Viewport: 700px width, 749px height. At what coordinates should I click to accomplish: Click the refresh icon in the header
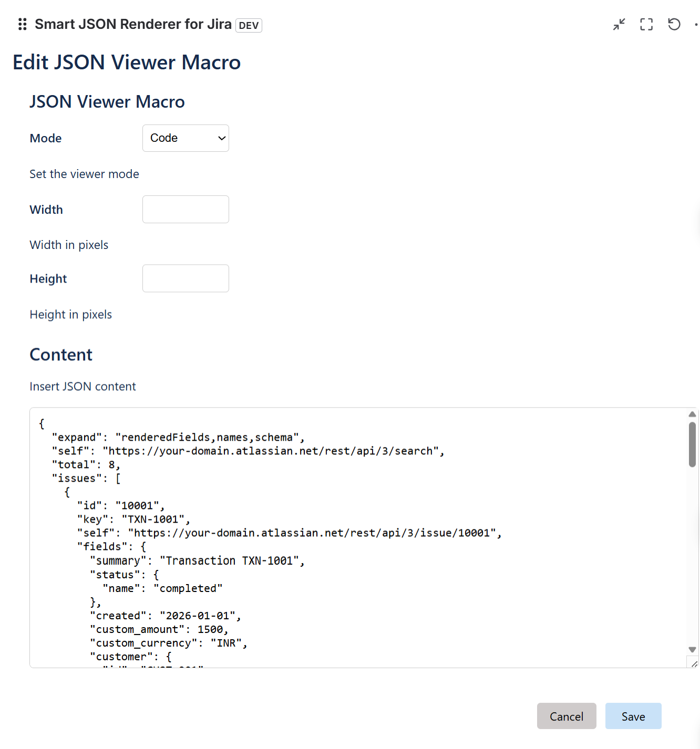tap(674, 24)
